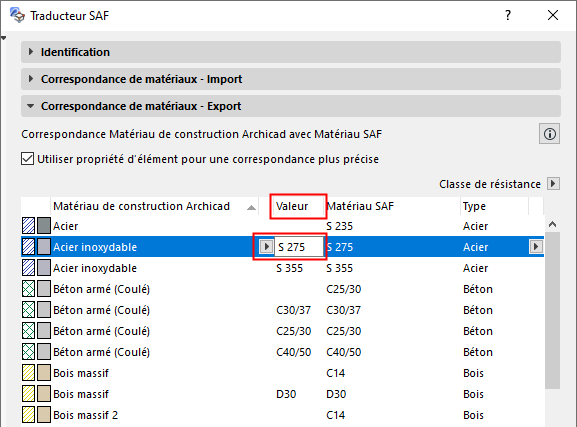This screenshot has width=577, height=427.
Task: Click the Béton type cell of C40/50 row
Action: click(x=478, y=352)
